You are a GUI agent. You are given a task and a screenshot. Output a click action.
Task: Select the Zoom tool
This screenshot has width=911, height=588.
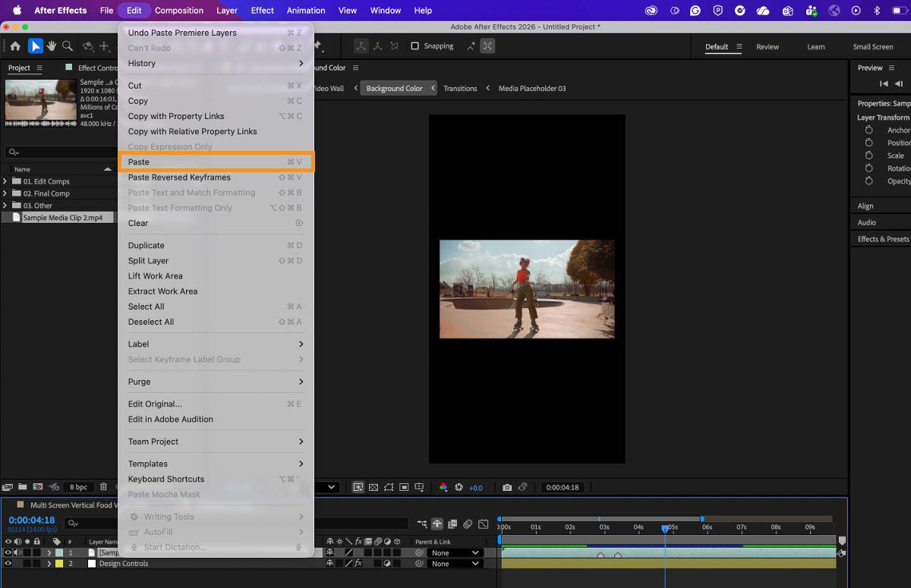click(67, 46)
